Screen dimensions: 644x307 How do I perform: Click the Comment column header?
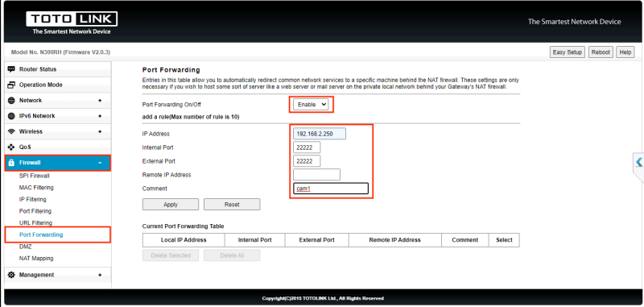[x=465, y=240]
